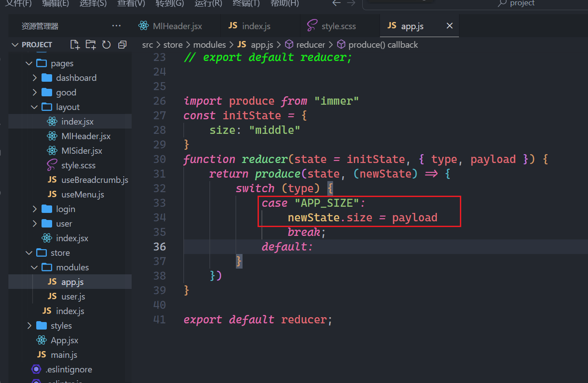This screenshot has height=383, width=588.
Task: Click the produce() callback symbol icon in breadcrumb
Action: (x=341, y=45)
